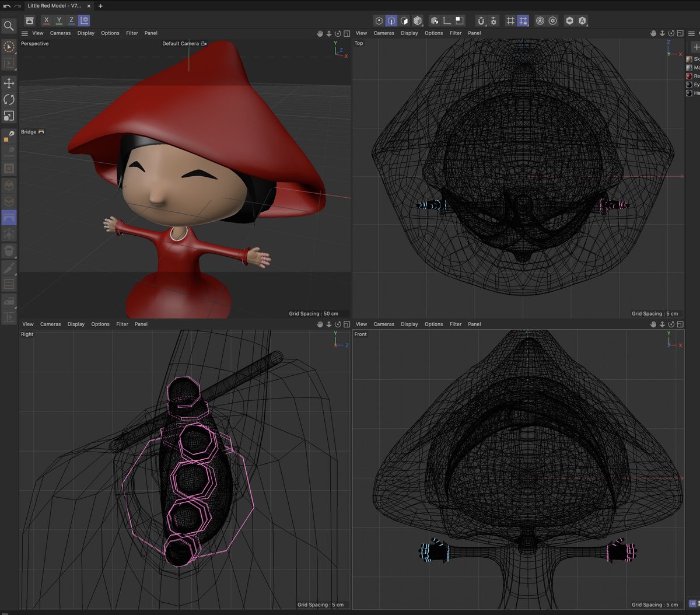Select the Live Selection tool

click(x=9, y=47)
